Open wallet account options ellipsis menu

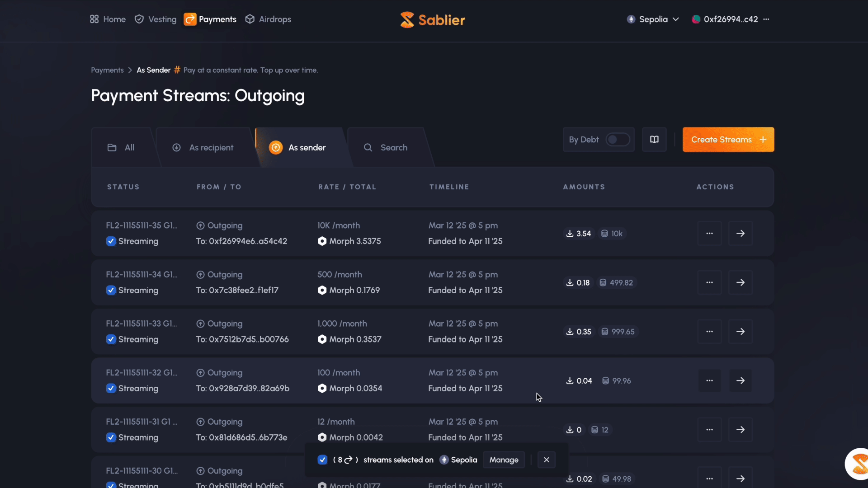766,19
